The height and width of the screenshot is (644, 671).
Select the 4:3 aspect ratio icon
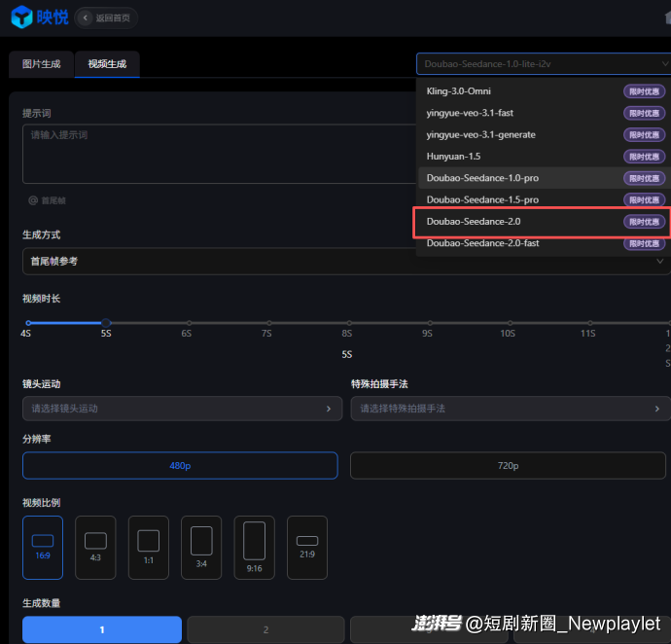tap(95, 540)
